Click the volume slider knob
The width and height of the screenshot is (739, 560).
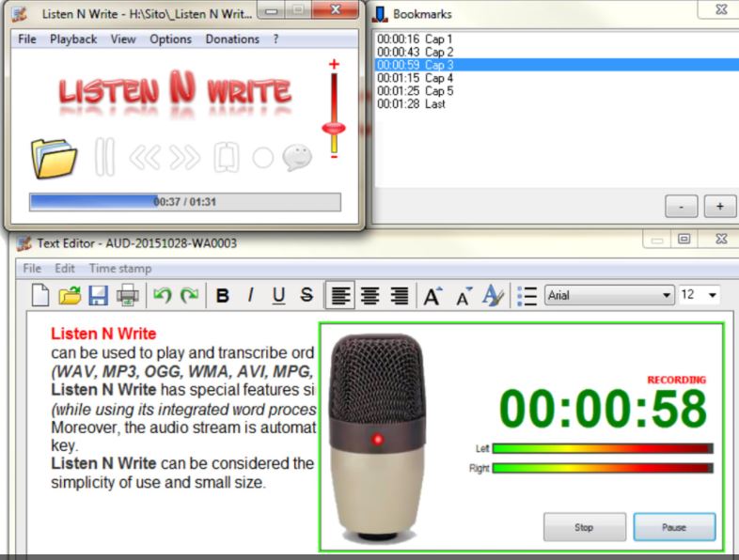tap(334, 128)
